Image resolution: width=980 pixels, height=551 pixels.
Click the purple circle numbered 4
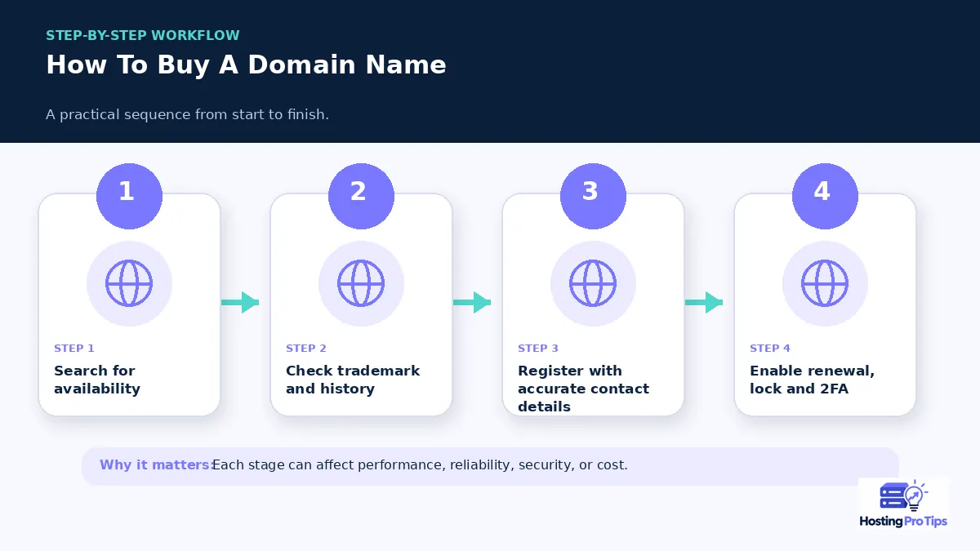click(x=825, y=196)
